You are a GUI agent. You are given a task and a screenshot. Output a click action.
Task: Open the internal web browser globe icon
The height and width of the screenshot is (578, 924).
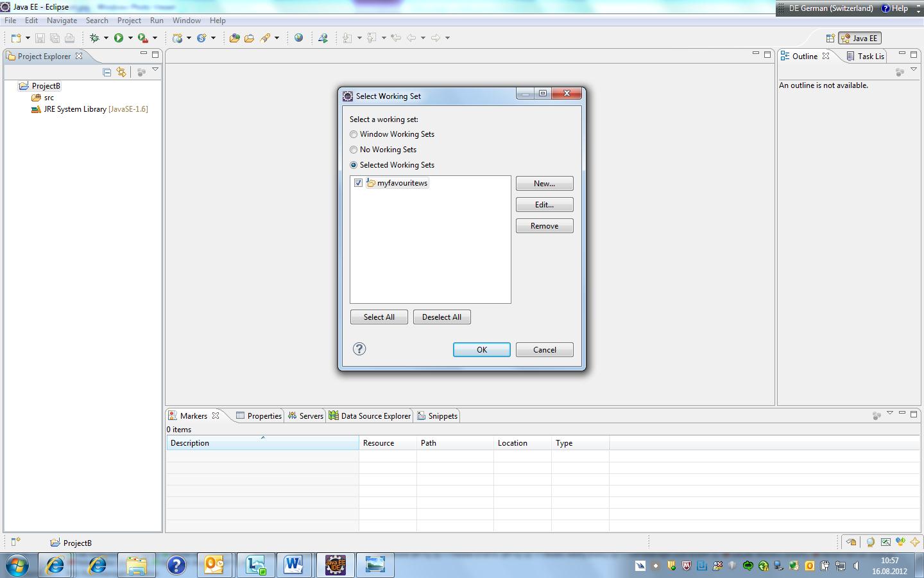299,37
